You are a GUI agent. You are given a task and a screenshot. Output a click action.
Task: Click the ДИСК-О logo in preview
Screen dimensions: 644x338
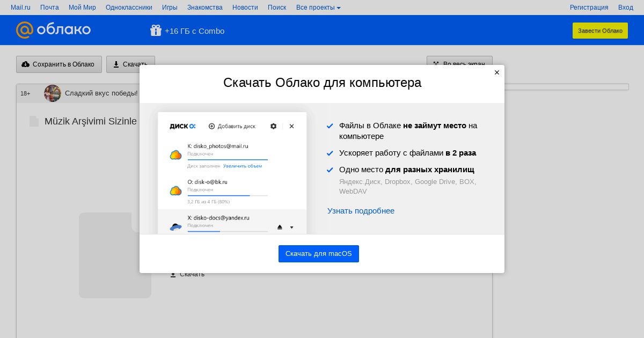(182, 126)
